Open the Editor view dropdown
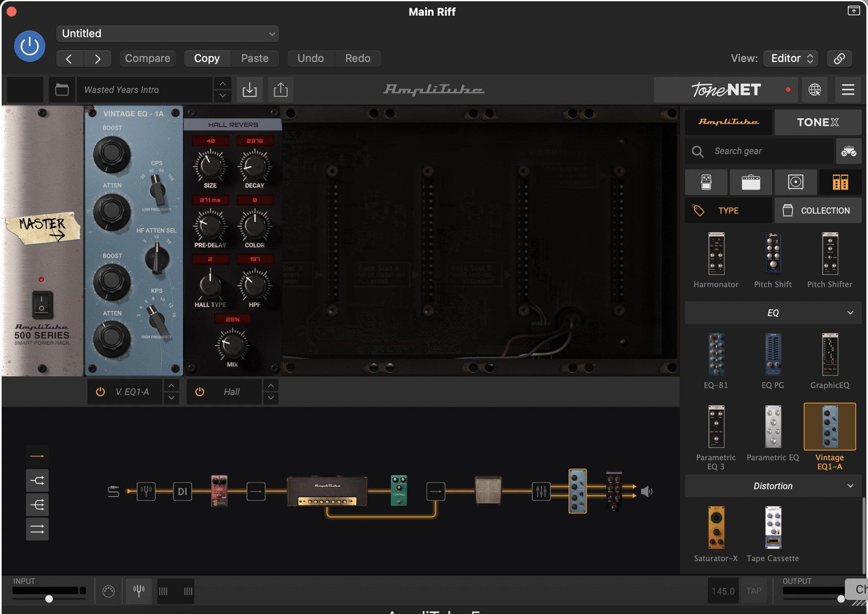The image size is (868, 614). (791, 58)
